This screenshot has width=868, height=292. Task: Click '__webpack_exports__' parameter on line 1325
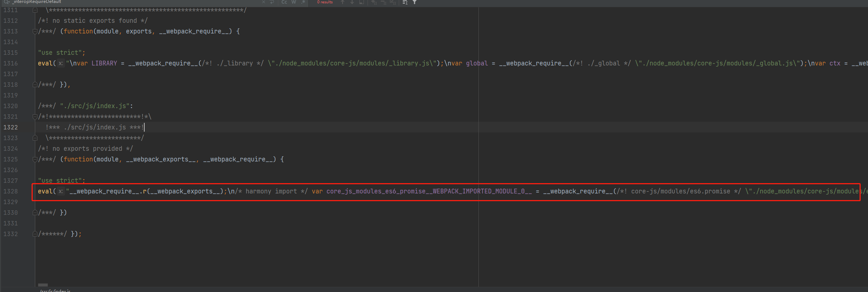(161, 159)
